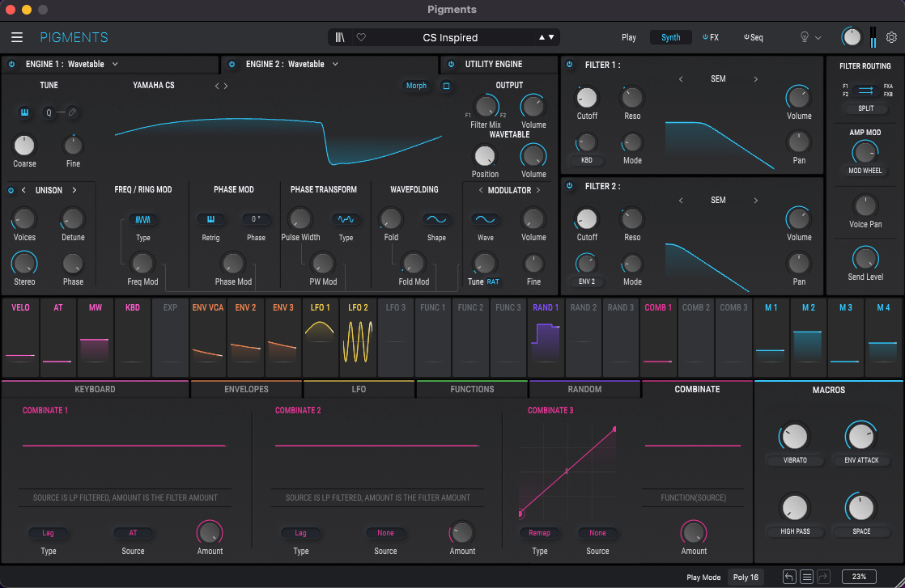Select the ENV VCA modulation slot

[208, 340]
